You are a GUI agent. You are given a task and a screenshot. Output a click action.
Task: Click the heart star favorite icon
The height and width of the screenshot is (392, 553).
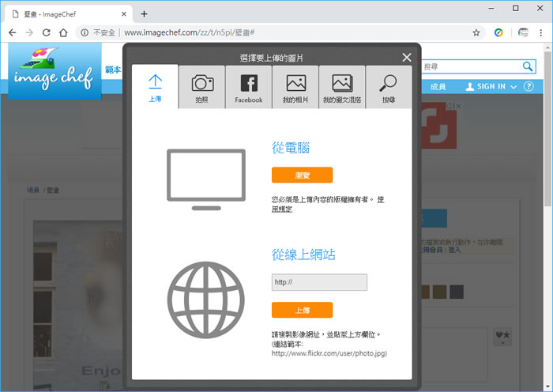coord(502,336)
